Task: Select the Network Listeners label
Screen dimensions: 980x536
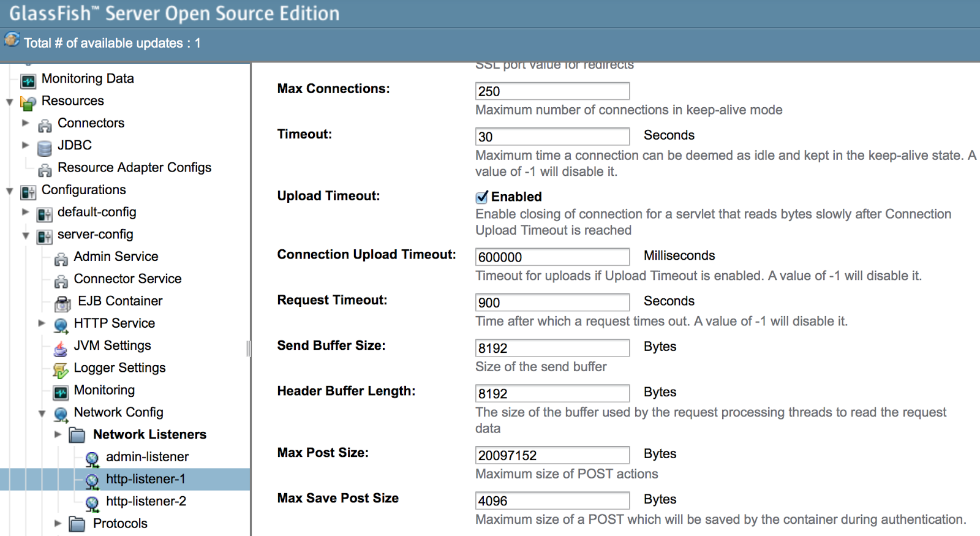Action: [149, 434]
